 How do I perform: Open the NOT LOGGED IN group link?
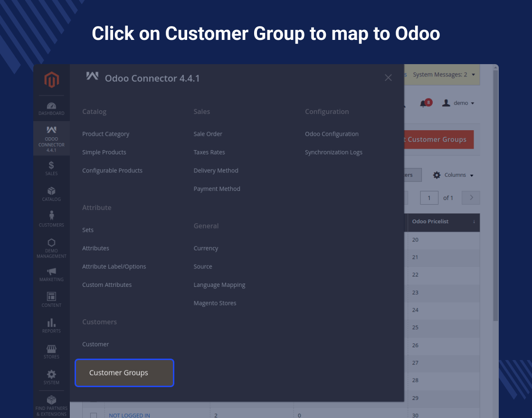click(x=129, y=415)
